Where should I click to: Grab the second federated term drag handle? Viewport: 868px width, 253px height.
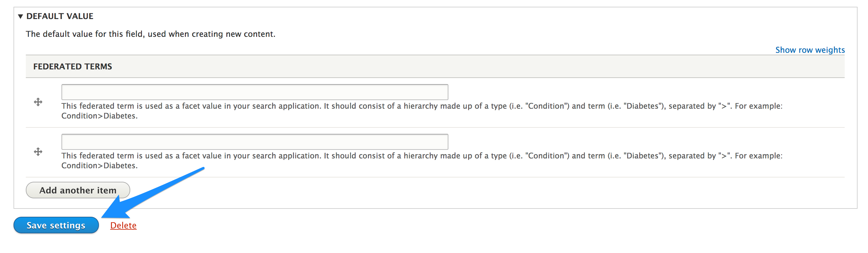tap(38, 152)
